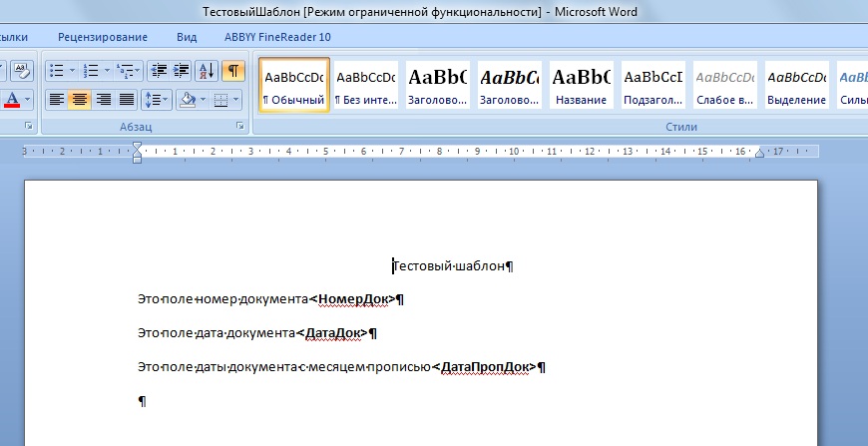
Task: Increase the paragraph indent
Action: (x=181, y=71)
